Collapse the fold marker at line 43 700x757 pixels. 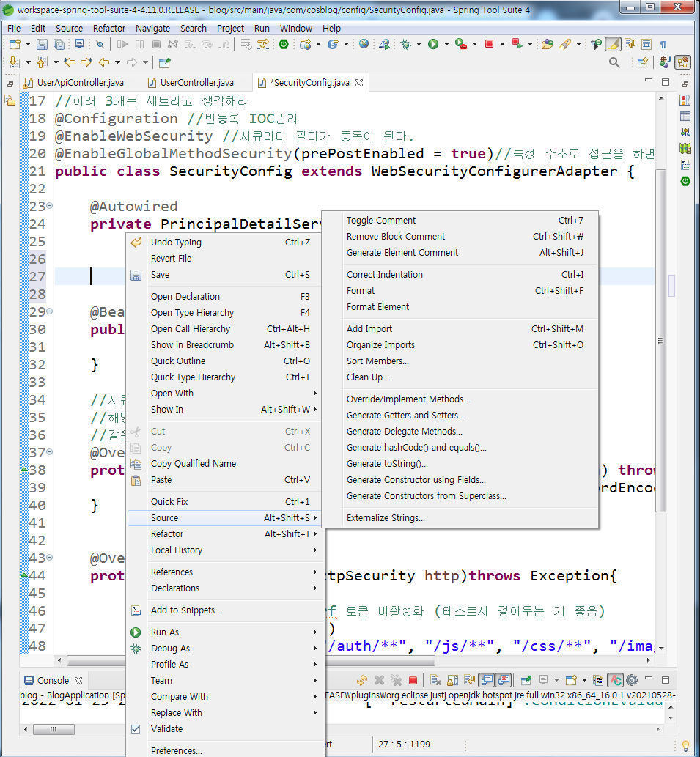49,558
